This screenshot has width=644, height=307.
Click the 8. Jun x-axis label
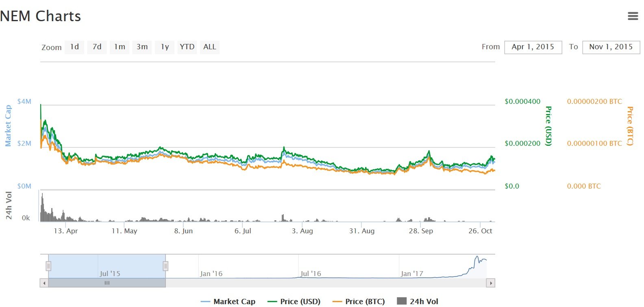(x=183, y=231)
